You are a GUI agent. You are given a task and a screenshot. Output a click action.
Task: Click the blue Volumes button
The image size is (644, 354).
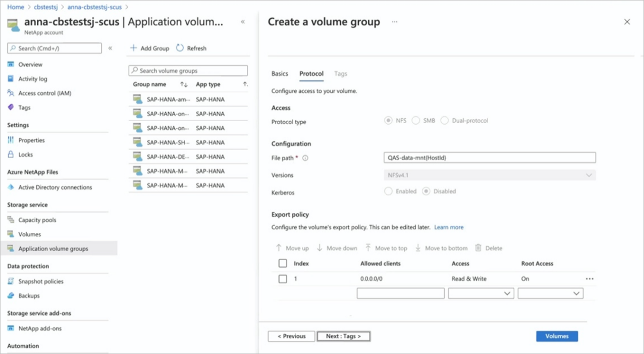tap(557, 336)
